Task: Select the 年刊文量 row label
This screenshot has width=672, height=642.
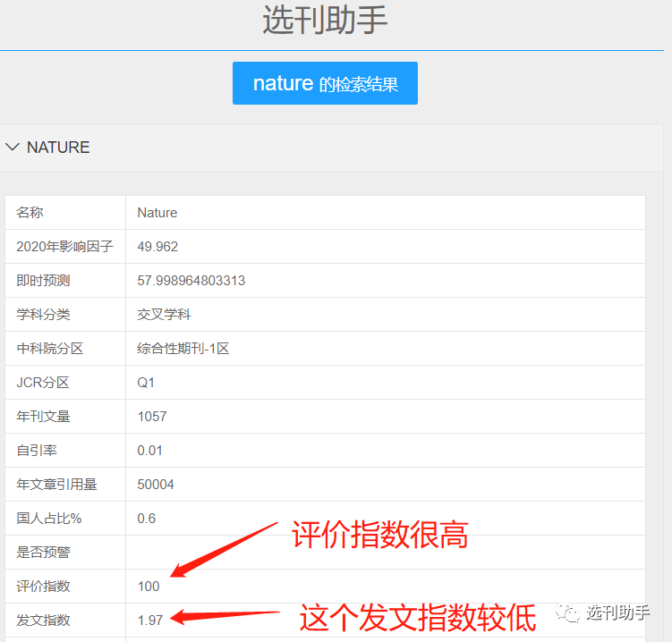Action: click(43, 417)
